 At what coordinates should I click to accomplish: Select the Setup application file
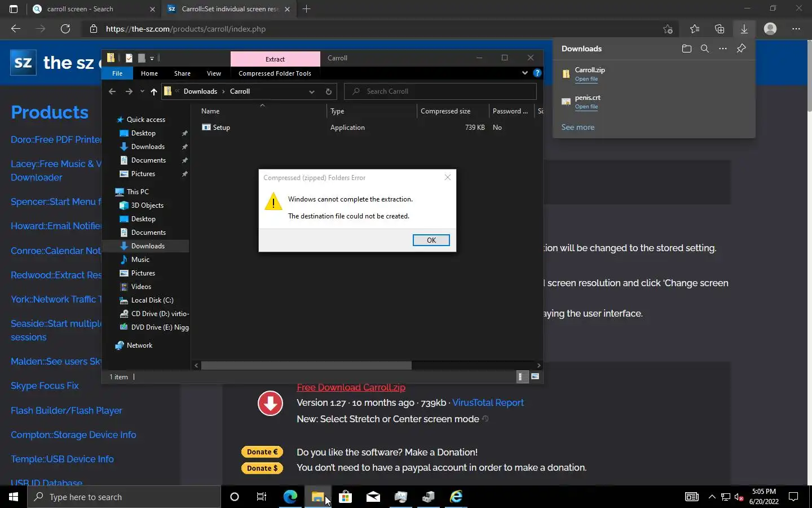pos(221,128)
